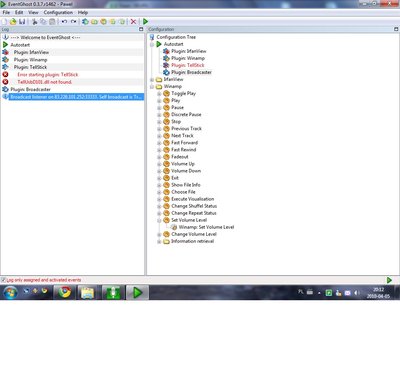Collapse the Set Volume Level macro node
Screen dimensions: 400x380
pyautogui.click(x=159, y=220)
